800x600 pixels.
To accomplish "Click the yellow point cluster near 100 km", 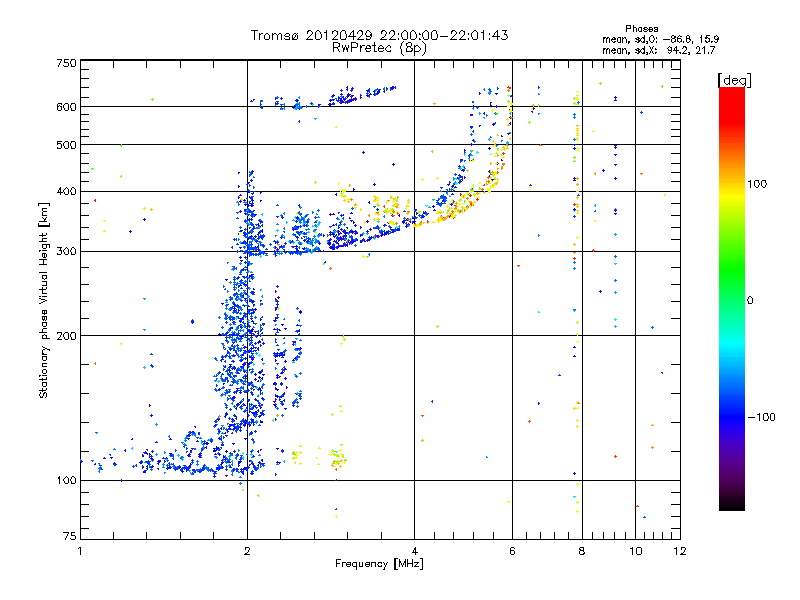I will [336, 459].
